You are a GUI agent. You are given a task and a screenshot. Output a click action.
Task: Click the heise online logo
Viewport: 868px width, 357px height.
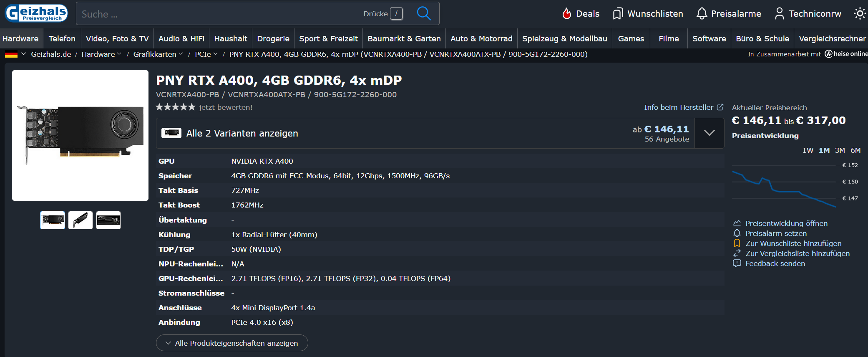(x=846, y=54)
